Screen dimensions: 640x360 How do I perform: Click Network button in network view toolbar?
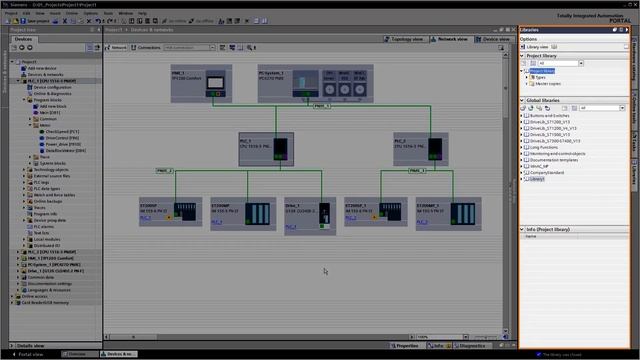coord(116,48)
